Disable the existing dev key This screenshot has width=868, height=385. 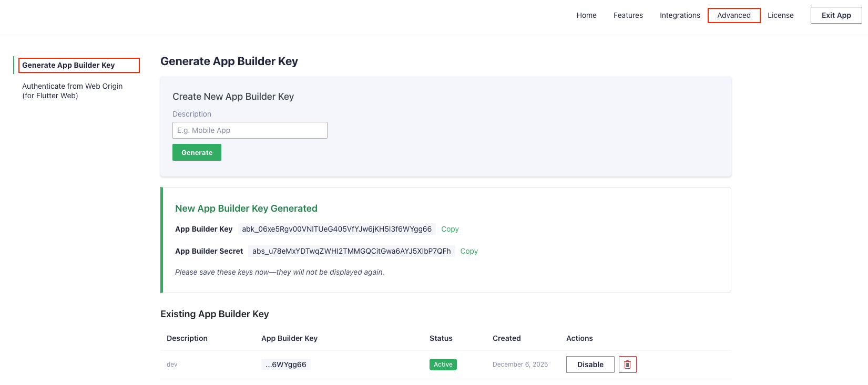pos(590,365)
